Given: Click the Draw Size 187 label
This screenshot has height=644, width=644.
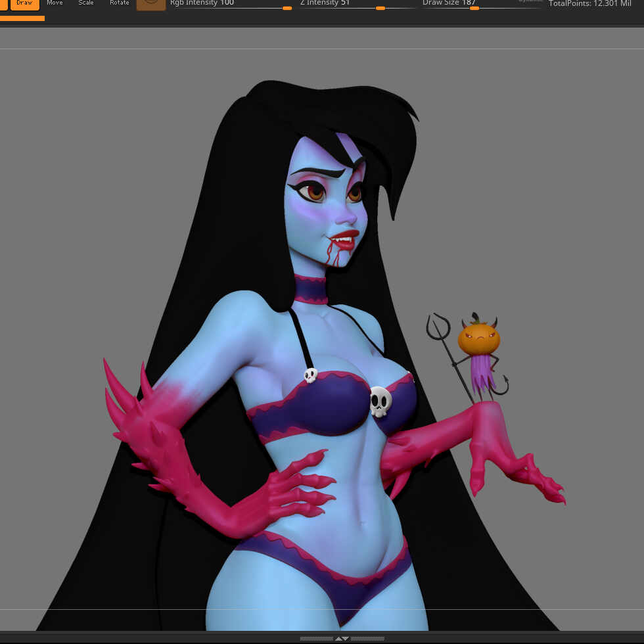Looking at the screenshot, I should pos(449,3).
